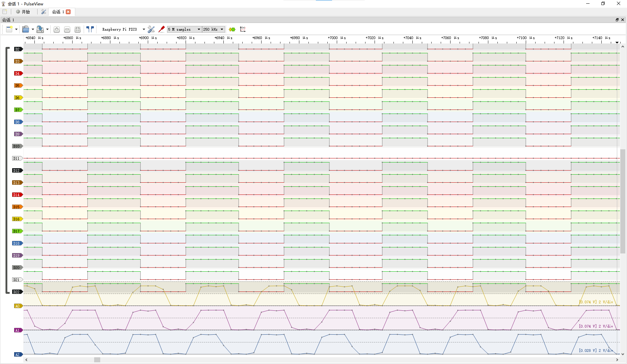Click the A1 analog channel label
Screen dimensions: 627x364
click(18, 330)
